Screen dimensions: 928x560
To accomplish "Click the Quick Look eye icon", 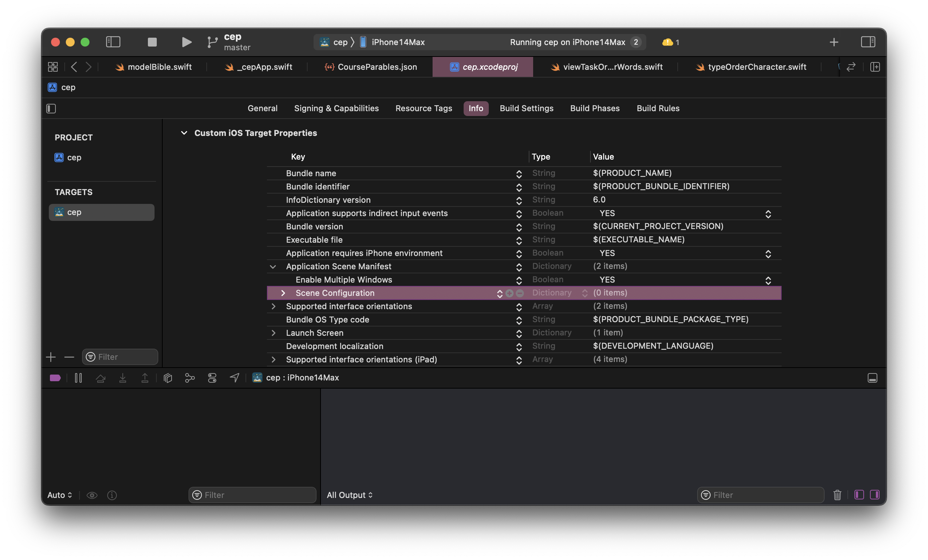I will point(92,495).
